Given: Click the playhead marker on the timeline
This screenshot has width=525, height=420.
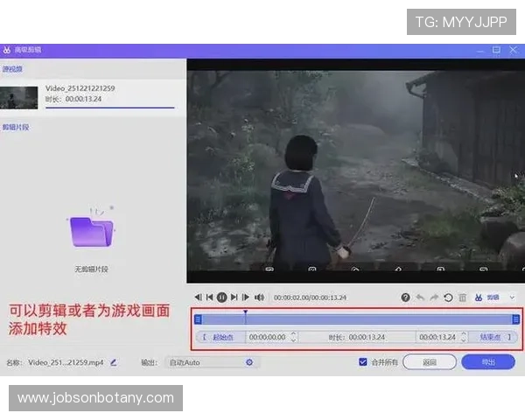Looking at the screenshot, I should [245, 312].
